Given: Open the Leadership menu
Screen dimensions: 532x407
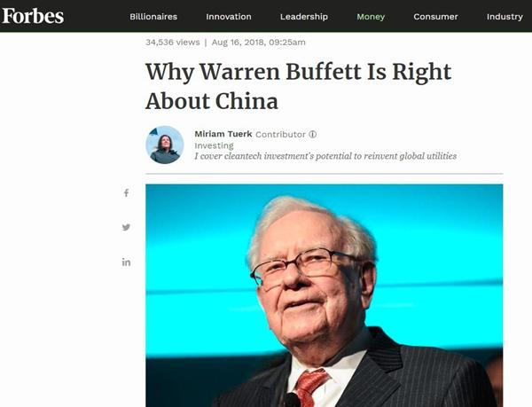Looking at the screenshot, I should (304, 17).
